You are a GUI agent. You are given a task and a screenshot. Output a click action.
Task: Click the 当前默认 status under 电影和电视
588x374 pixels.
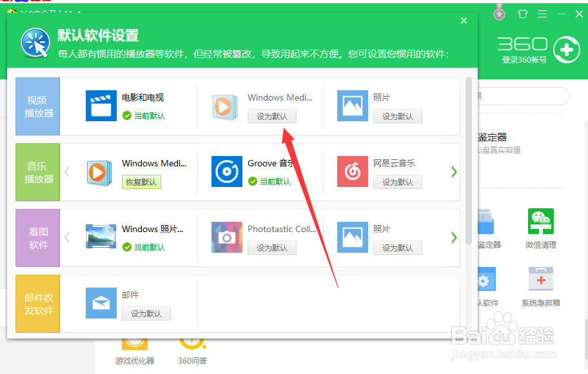pos(144,115)
